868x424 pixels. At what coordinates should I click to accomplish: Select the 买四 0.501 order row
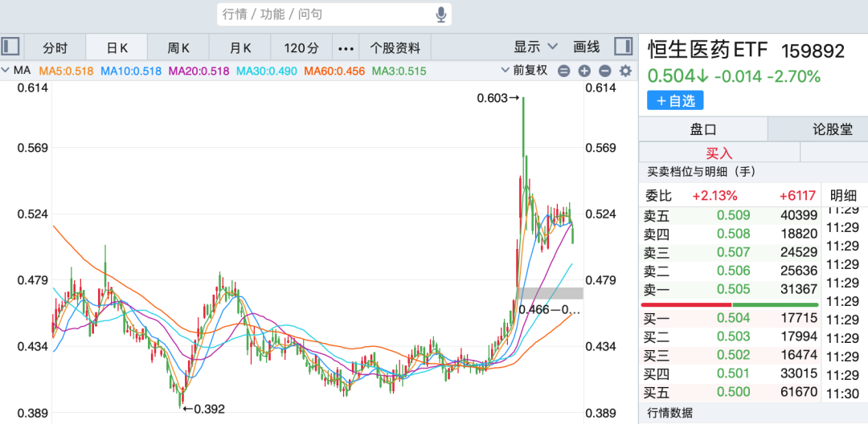pyautogui.click(x=730, y=374)
